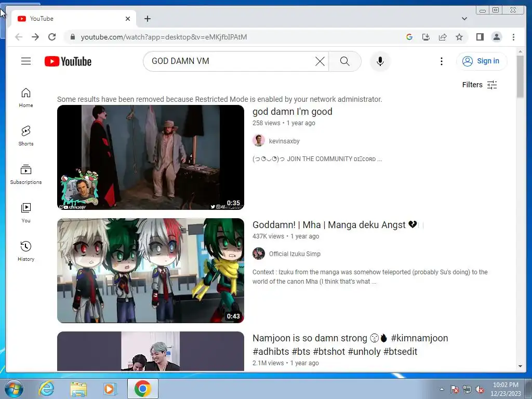Image resolution: width=532 pixels, height=399 pixels.
Task: Open video titled god damn I'm good
Action: (x=292, y=112)
